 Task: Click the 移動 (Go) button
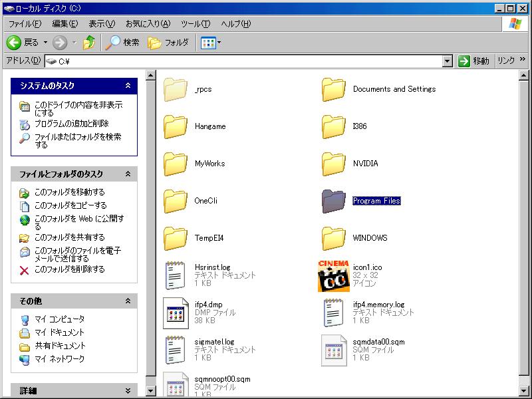click(473, 61)
